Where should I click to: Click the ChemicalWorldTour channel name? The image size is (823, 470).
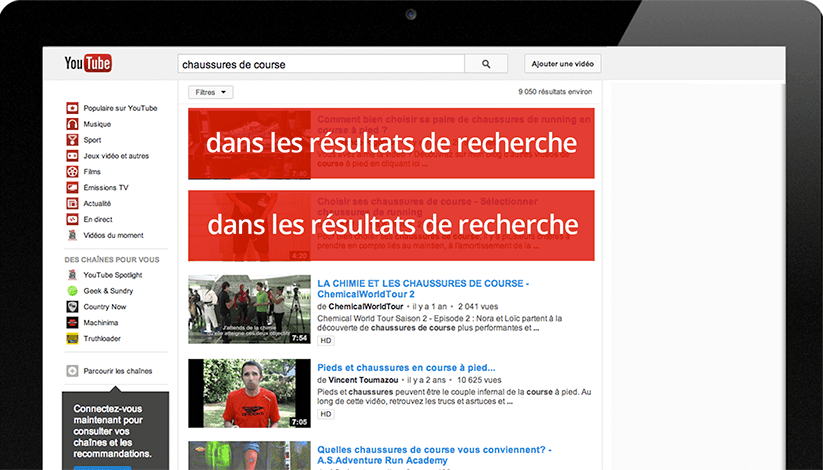coord(366,306)
